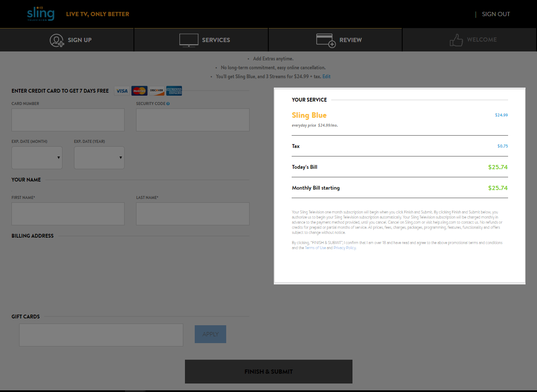Click the American Express logo
537x392 pixels.
[x=174, y=91]
